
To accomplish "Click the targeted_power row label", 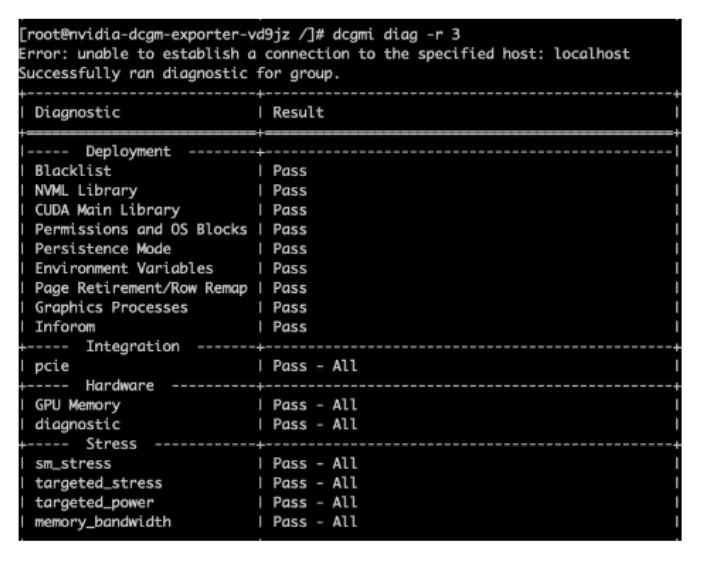I will (95, 502).
